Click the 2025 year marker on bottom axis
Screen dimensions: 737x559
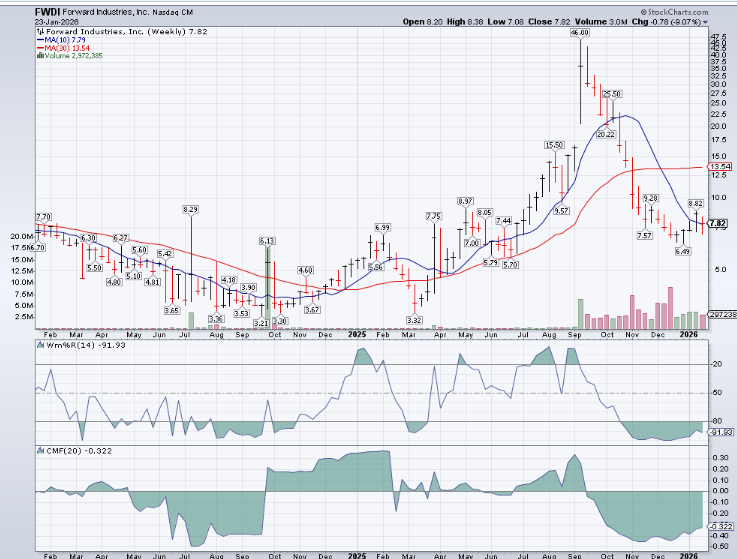click(358, 553)
